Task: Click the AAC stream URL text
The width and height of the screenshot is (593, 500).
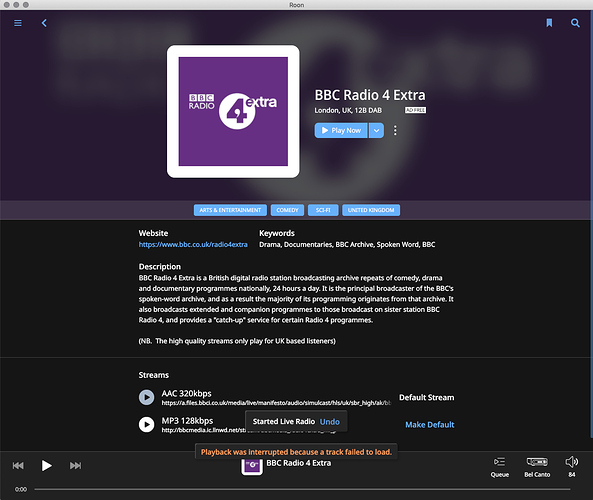Action: pyautogui.click(x=276, y=403)
